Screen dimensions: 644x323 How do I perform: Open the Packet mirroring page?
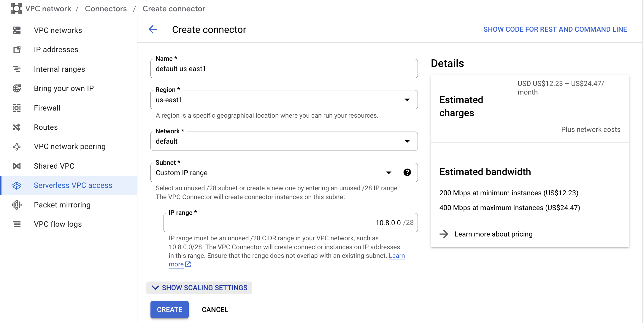62,205
